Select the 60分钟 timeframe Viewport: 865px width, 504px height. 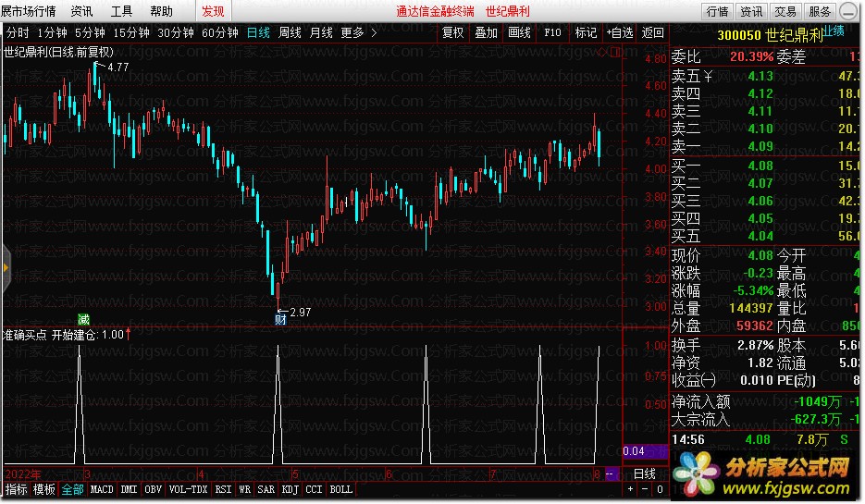coord(219,33)
